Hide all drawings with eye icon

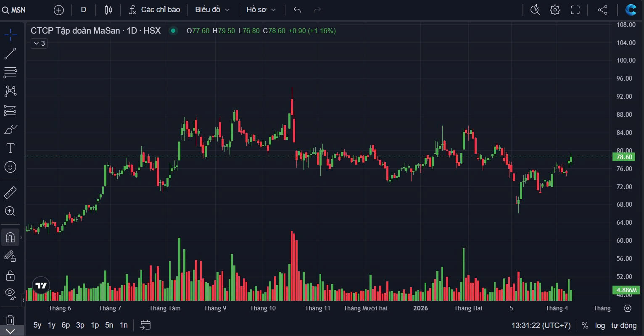[x=10, y=293]
